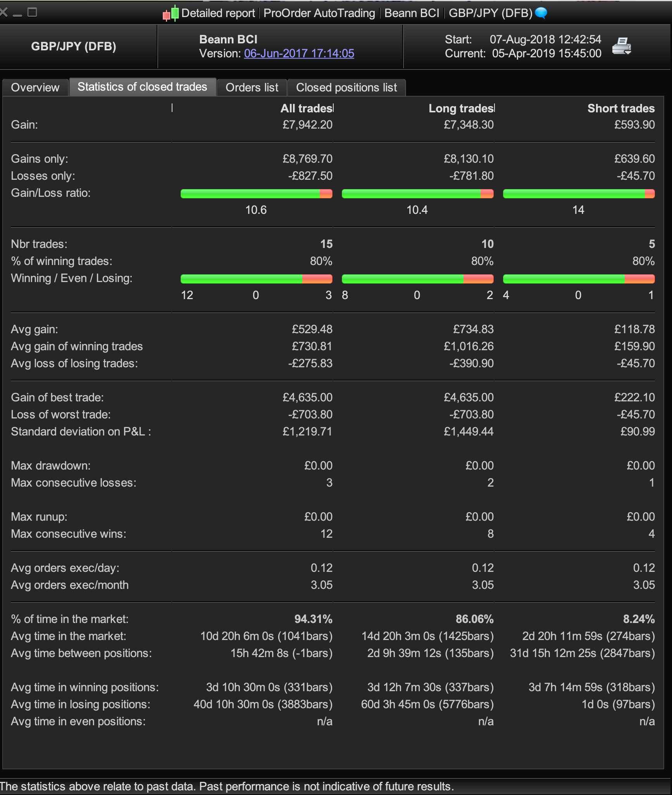The image size is (672, 795).
Task: Click the GBP/JPY (DFB) instrument label
Action: pos(74,46)
